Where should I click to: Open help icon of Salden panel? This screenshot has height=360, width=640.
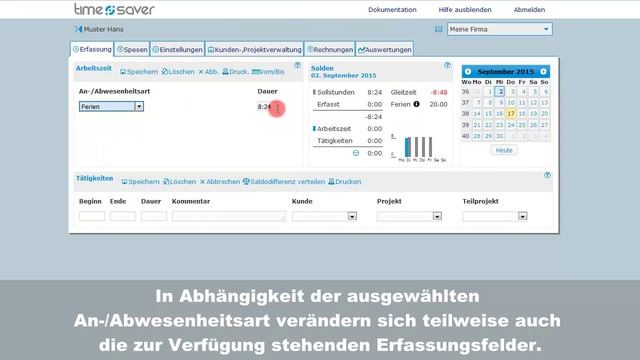[x=447, y=65]
